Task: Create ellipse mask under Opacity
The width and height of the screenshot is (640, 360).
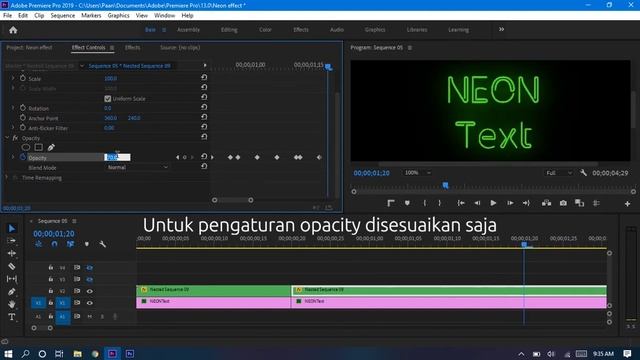Action: pyautogui.click(x=26, y=147)
